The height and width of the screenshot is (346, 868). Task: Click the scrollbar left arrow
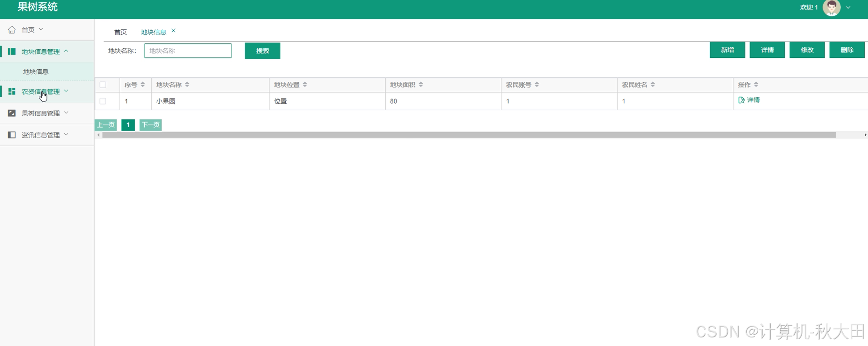click(98, 135)
